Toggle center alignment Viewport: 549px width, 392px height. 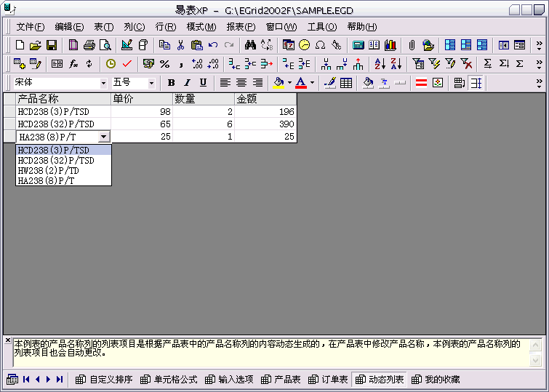click(x=241, y=83)
